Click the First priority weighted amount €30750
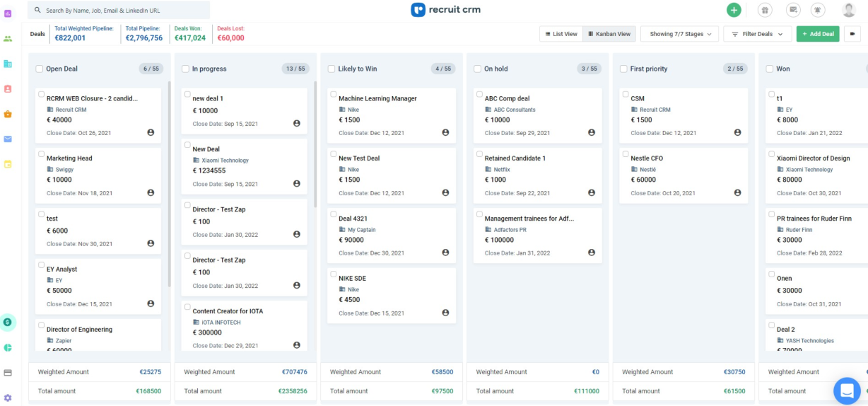This screenshot has width=868, height=406. 734,372
